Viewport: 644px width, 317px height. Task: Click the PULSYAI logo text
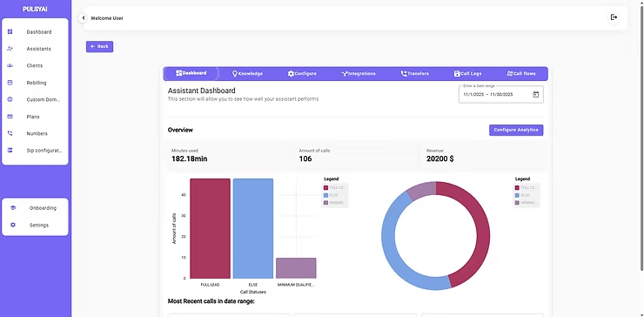(x=35, y=9)
